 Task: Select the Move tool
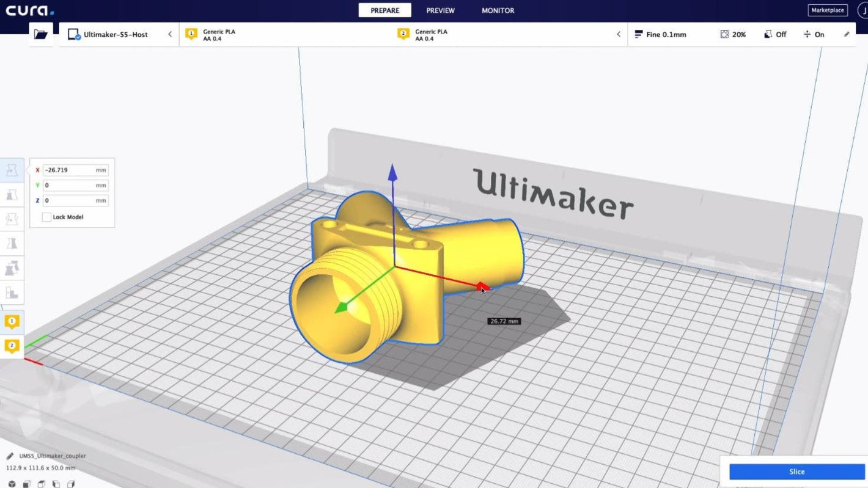(x=12, y=170)
